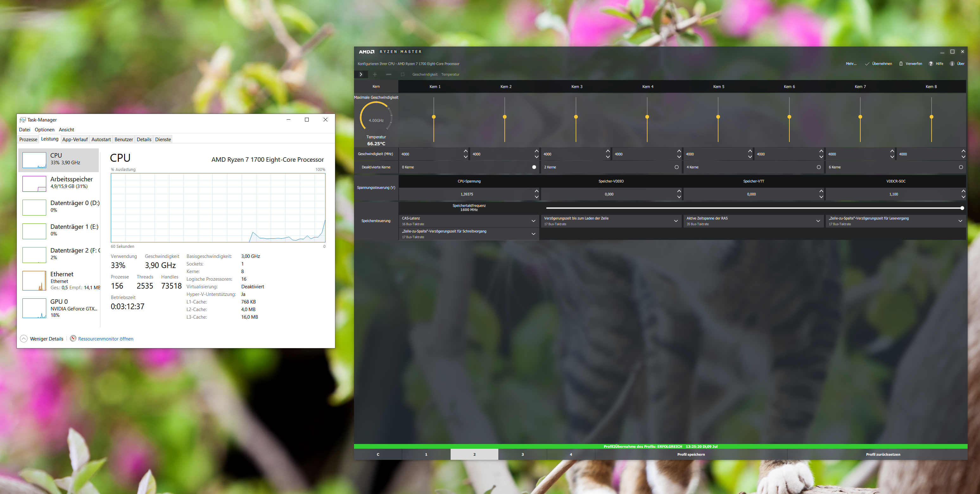Select the Arbeitsspeicher performance thumbnail
Screen dimensions: 980x494
tap(34, 184)
